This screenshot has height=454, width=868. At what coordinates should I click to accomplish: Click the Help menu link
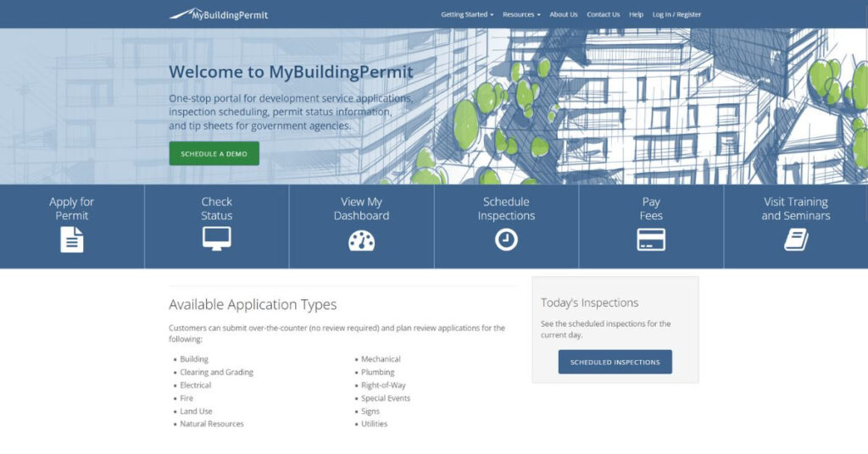point(637,14)
